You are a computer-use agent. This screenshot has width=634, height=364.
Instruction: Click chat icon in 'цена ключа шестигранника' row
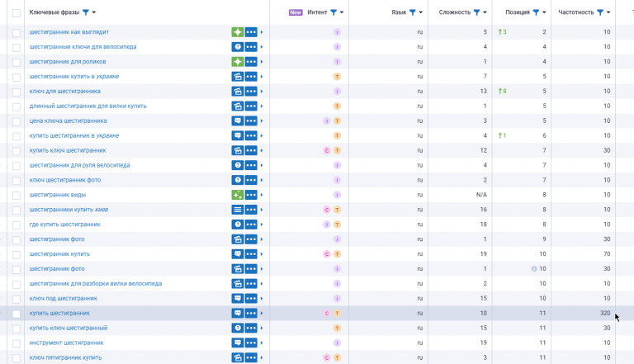click(238, 121)
